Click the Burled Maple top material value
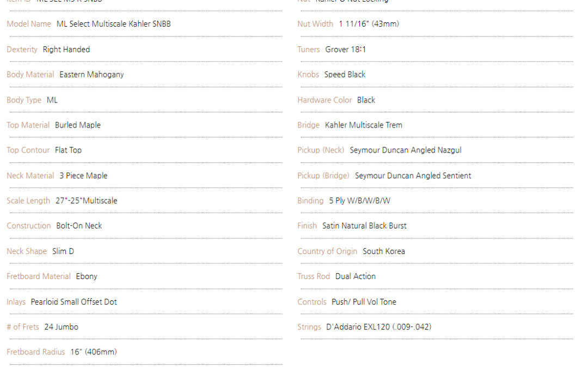The height and width of the screenshot is (368, 588). [78, 125]
